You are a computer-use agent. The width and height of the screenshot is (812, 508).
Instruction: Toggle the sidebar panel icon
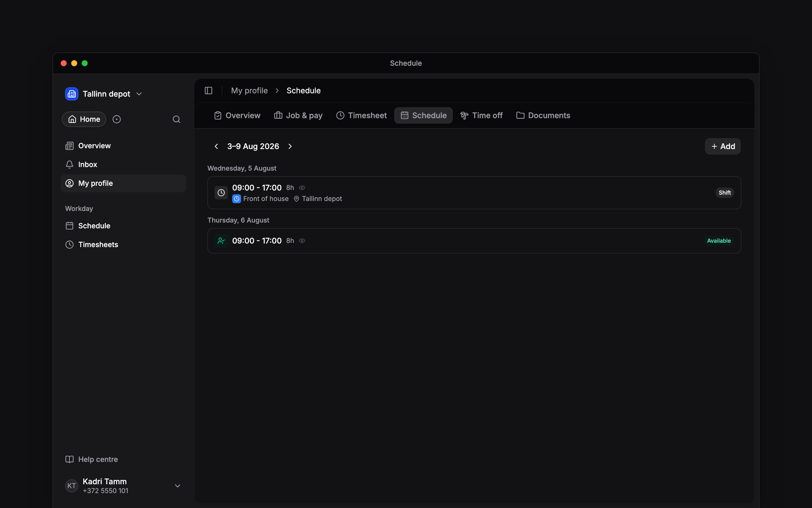208,91
